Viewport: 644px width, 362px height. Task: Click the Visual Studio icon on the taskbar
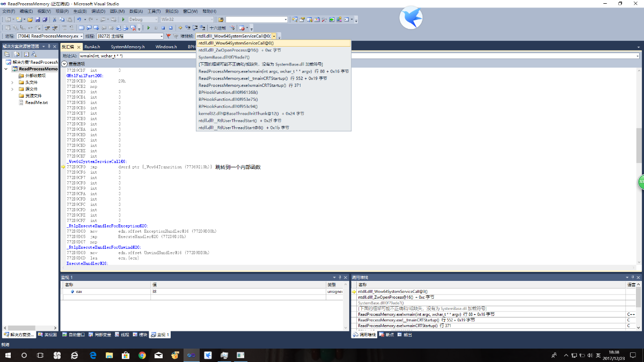click(192, 355)
